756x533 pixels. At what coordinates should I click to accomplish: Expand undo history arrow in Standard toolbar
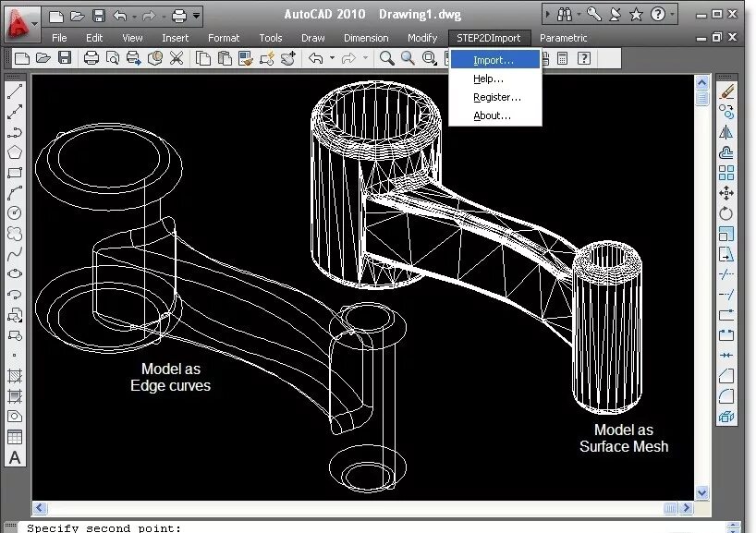[x=332, y=58]
